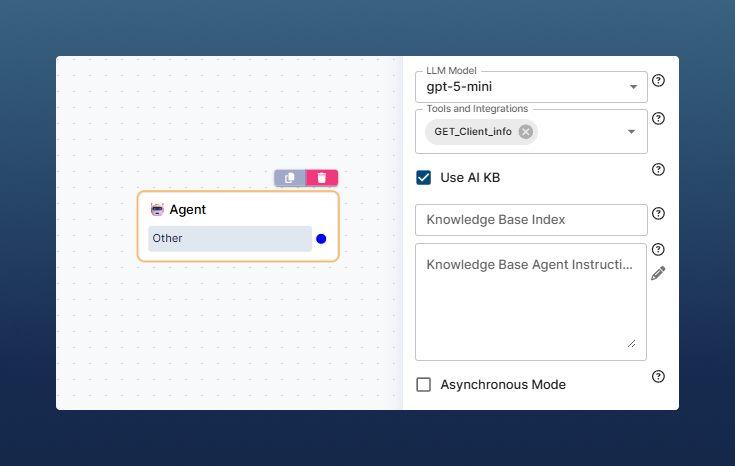The image size is (735, 466).
Task: Delete the Agent node with trash icon
Action: 322,178
